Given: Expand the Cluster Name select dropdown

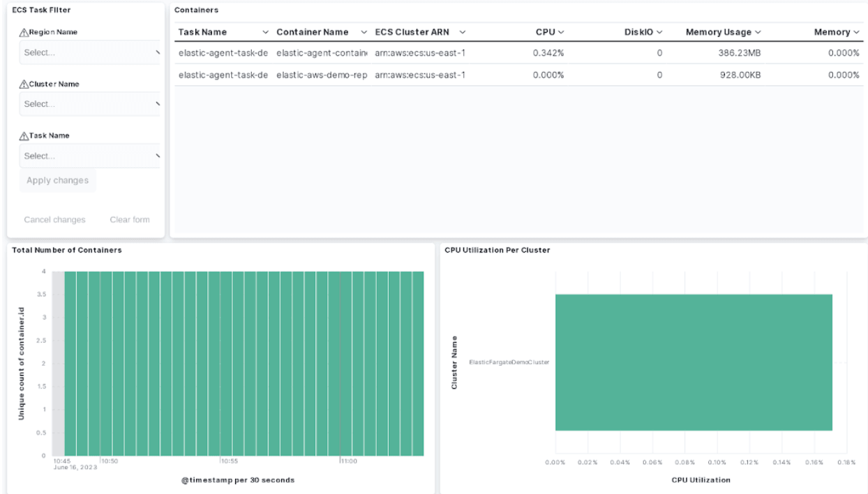Looking at the screenshot, I should (90, 104).
